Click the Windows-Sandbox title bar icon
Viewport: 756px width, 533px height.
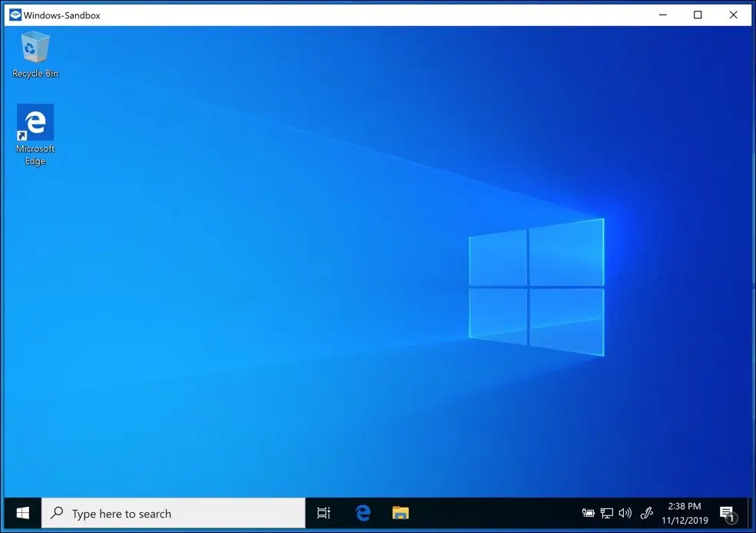pyautogui.click(x=15, y=15)
